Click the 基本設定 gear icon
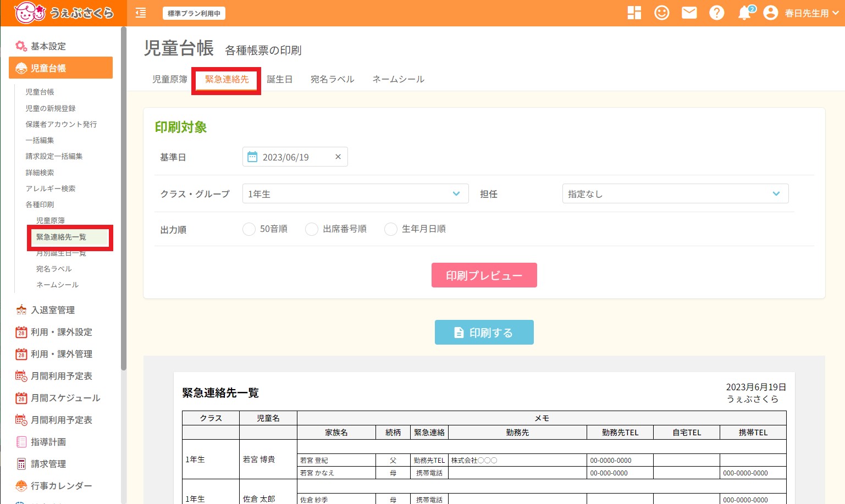845x504 pixels. (x=21, y=46)
